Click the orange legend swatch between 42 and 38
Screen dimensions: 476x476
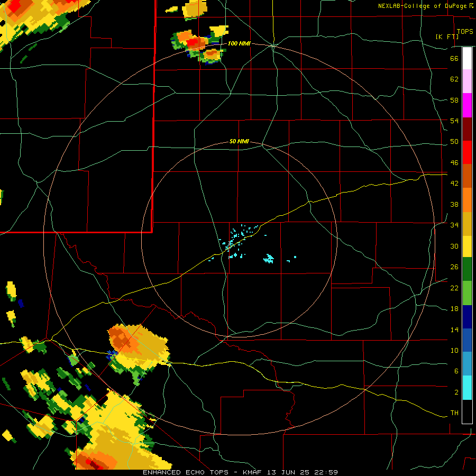point(467,200)
